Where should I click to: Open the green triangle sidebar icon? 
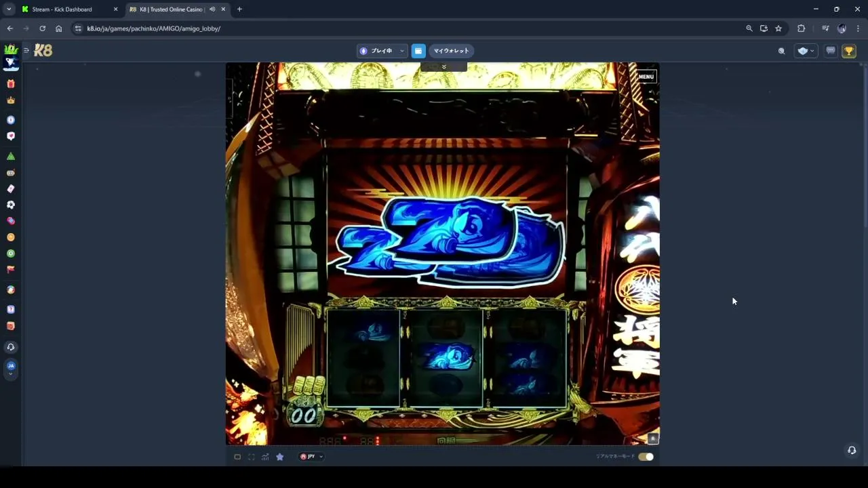point(11,157)
